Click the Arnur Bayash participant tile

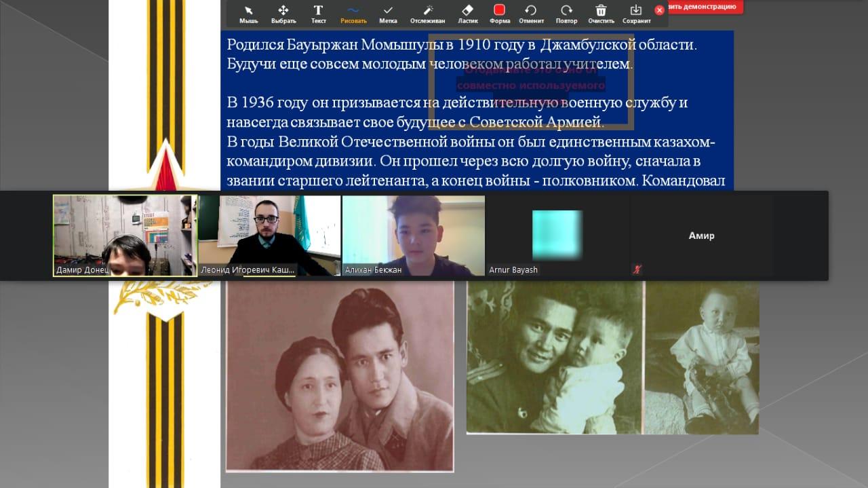pos(557,236)
